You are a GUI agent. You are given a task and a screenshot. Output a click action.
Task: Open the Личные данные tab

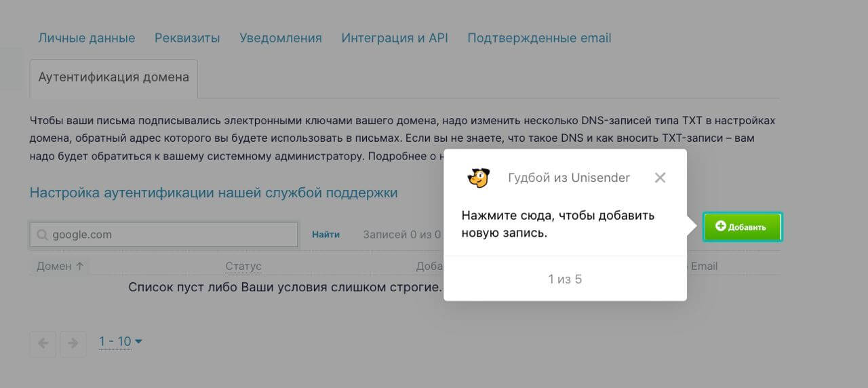click(x=87, y=38)
